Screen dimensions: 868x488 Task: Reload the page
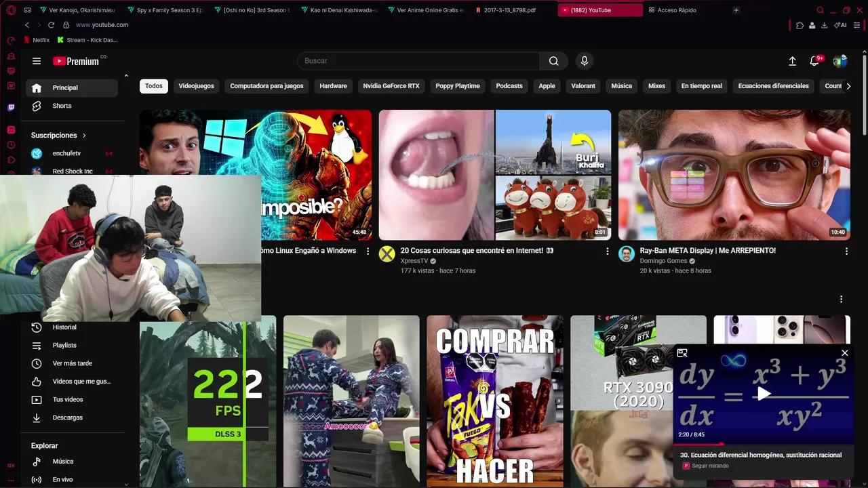[x=52, y=25]
